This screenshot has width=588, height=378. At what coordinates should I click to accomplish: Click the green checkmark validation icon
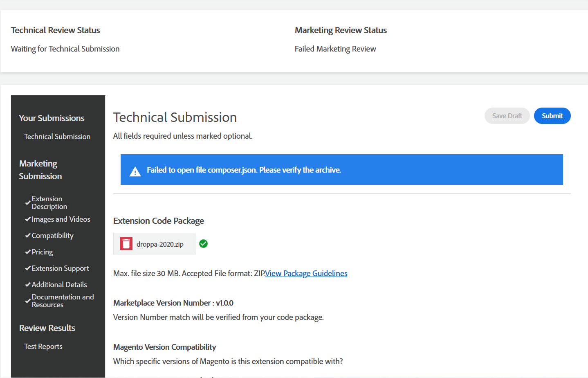click(x=203, y=244)
